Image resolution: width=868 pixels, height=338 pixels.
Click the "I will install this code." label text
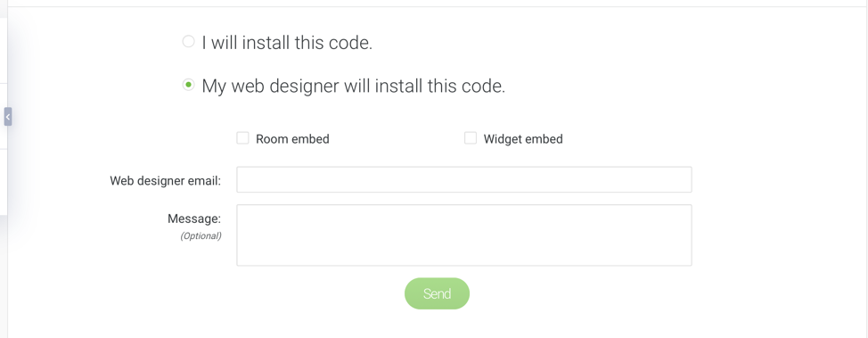click(x=287, y=43)
